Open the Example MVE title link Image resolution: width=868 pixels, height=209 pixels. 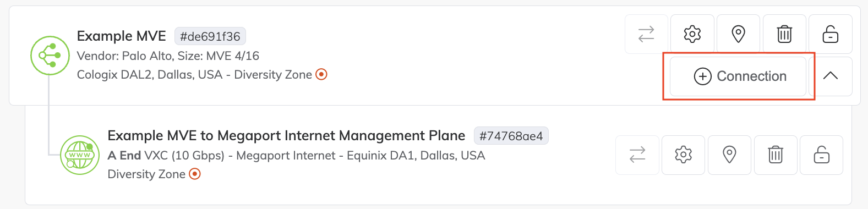122,36
